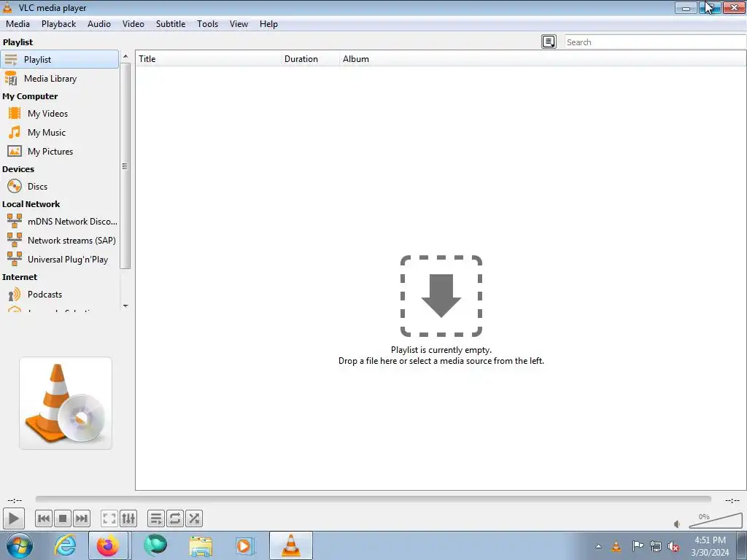The width and height of the screenshot is (747, 560).
Task: Open the green swirl taskbar app
Action: tap(155, 545)
